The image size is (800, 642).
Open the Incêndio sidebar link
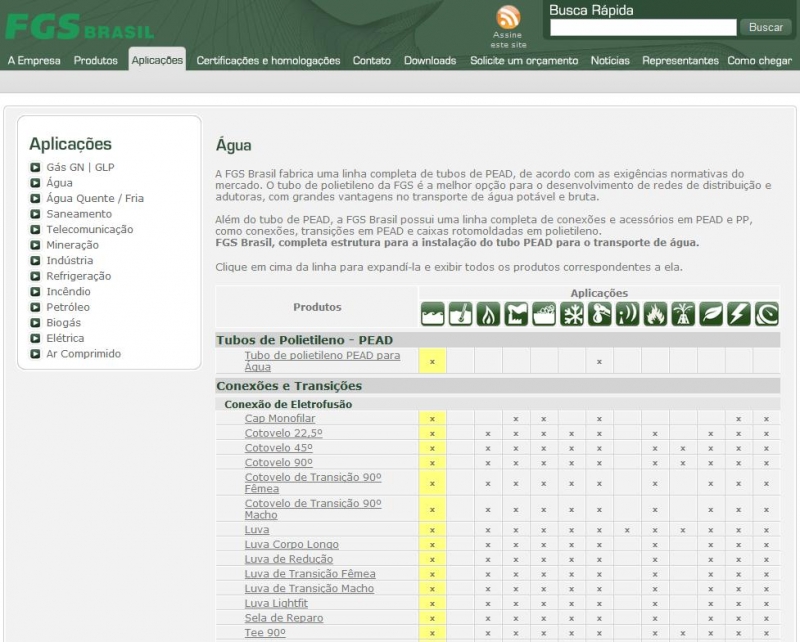click(68, 292)
